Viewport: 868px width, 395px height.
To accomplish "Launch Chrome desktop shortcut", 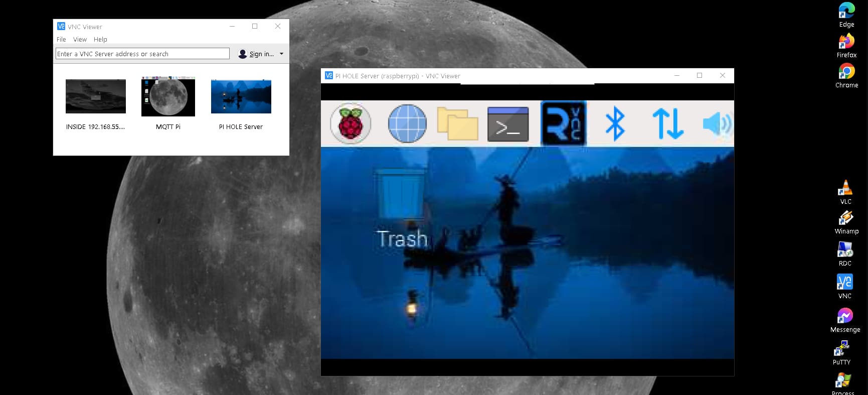I will pos(846,76).
